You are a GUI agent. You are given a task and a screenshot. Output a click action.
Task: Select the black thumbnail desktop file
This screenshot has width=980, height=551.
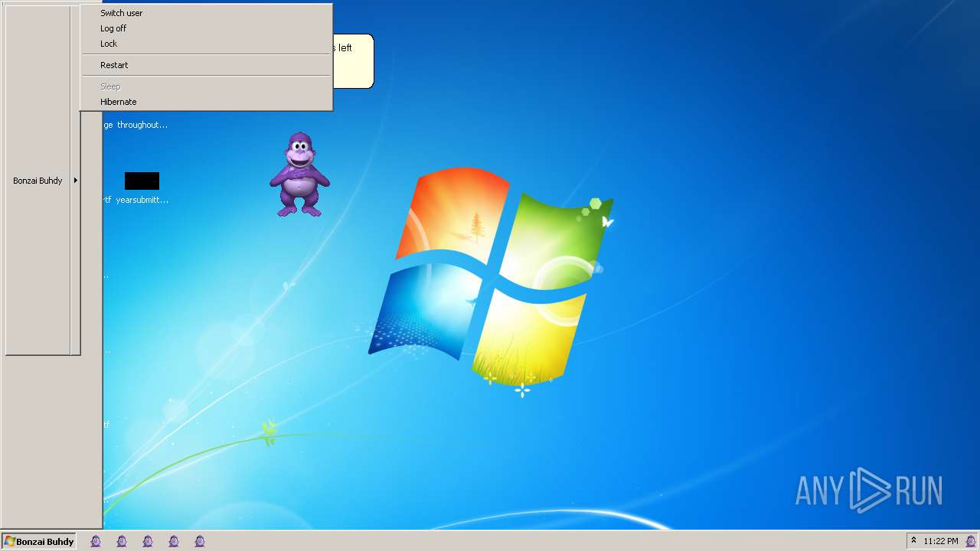point(142,181)
